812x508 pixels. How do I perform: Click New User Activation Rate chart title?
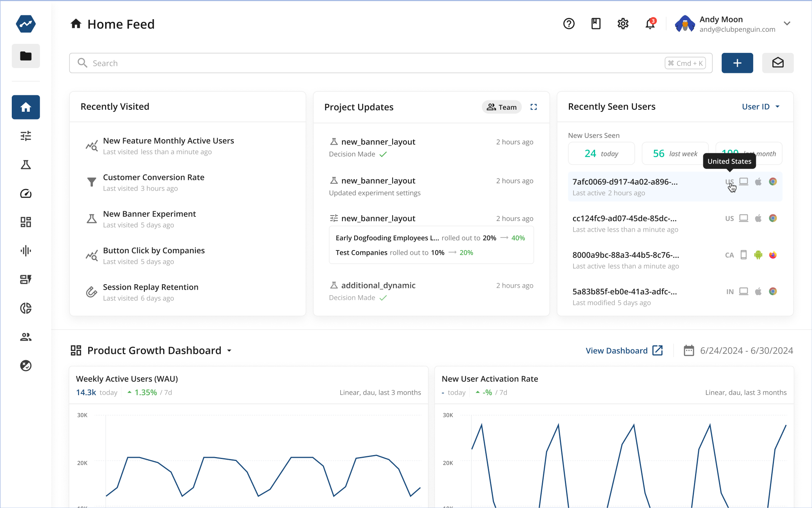pos(490,379)
